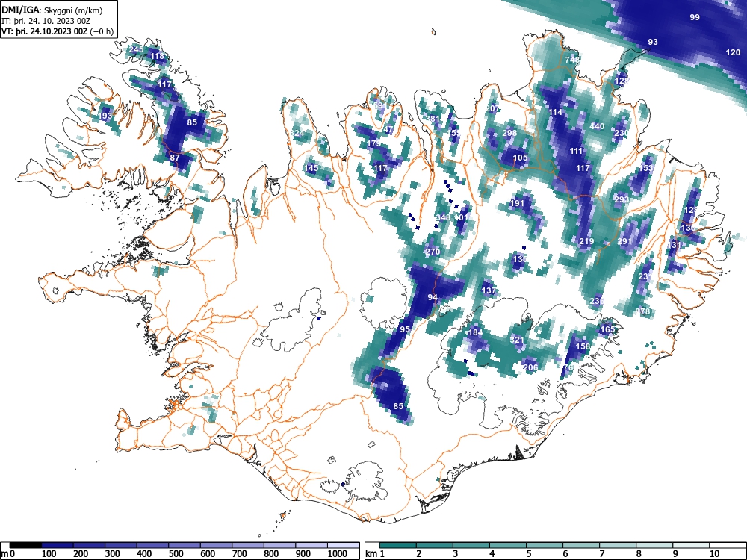Click the legend tick label 500

176,554
